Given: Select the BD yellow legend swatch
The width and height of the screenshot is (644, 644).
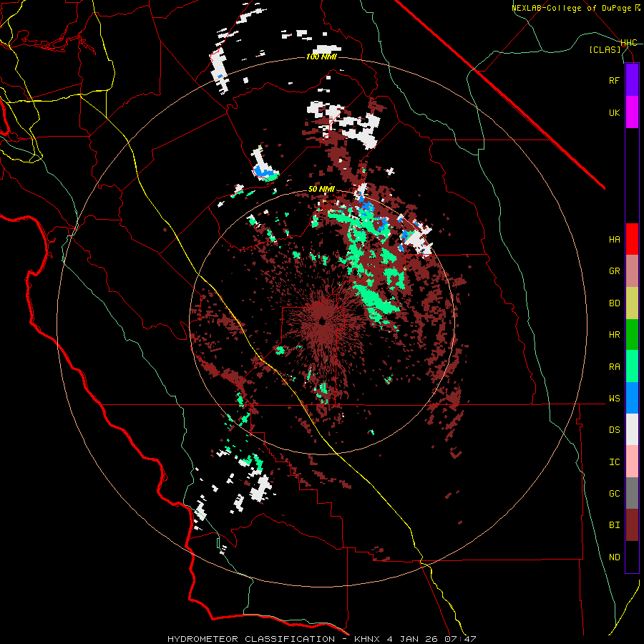Looking at the screenshot, I should pyautogui.click(x=632, y=303).
